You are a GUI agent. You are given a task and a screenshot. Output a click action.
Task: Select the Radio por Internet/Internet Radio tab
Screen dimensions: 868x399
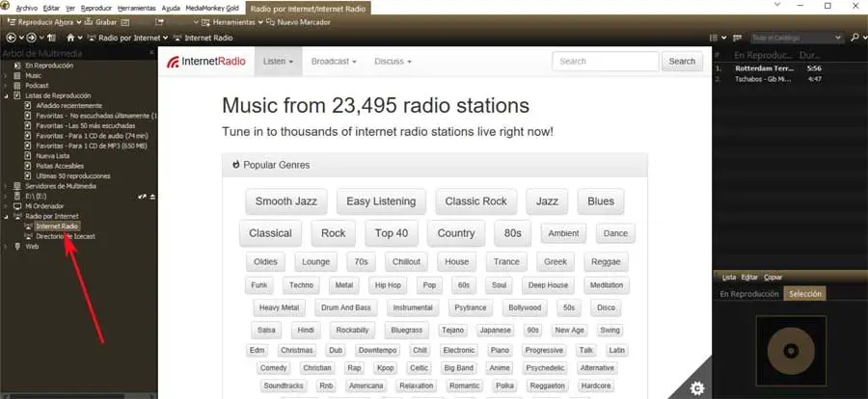[309, 9]
